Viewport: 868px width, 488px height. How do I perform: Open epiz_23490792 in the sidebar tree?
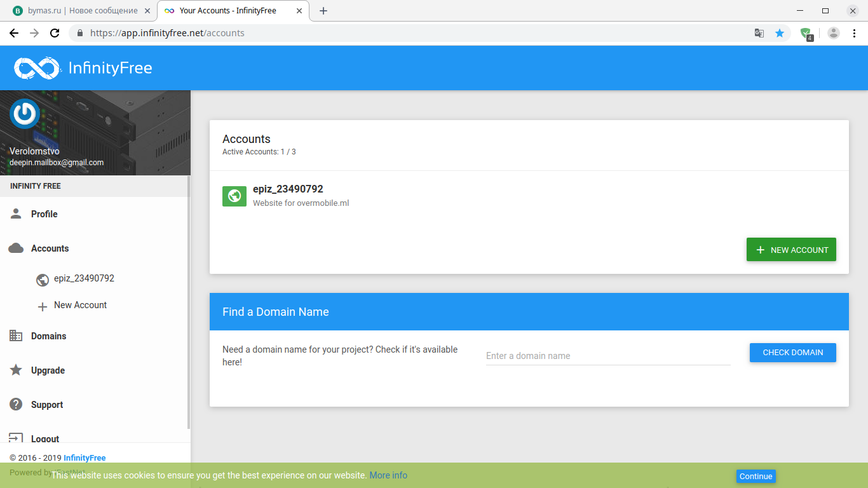point(84,278)
